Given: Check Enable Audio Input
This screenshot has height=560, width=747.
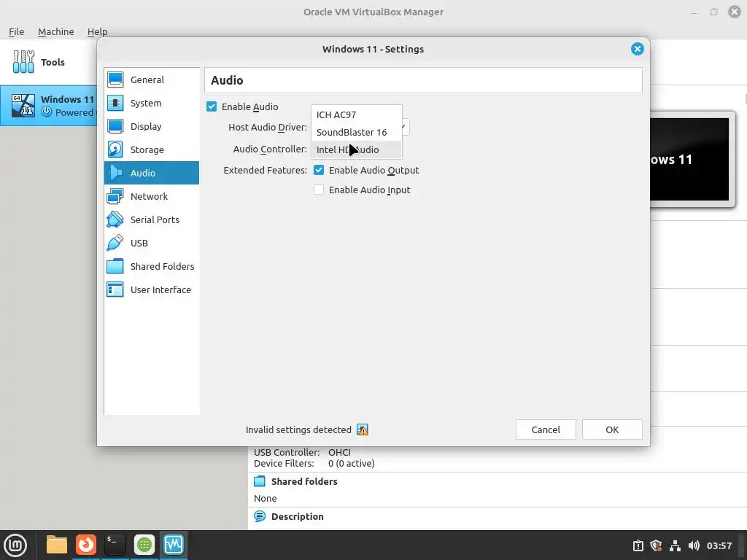Looking at the screenshot, I should click(x=319, y=190).
